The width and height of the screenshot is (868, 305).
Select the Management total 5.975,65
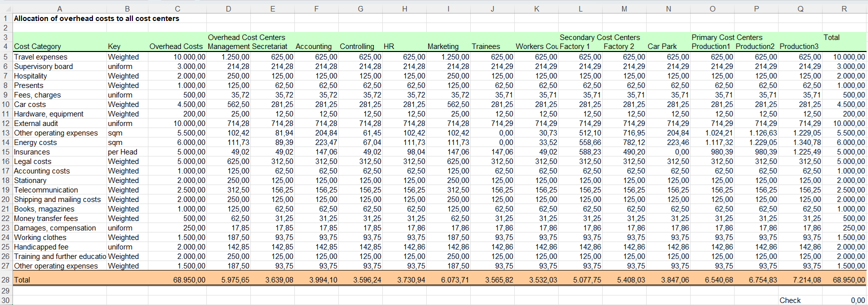pos(235,280)
